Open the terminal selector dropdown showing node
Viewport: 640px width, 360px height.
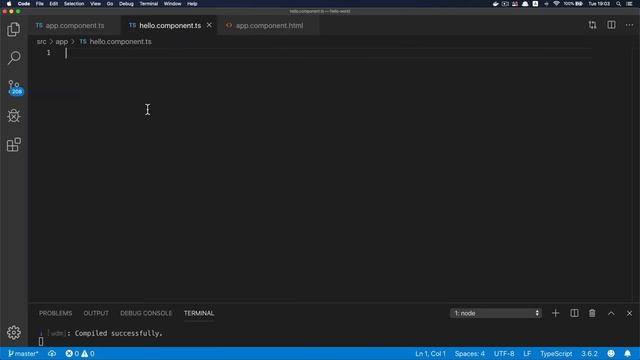(496, 313)
